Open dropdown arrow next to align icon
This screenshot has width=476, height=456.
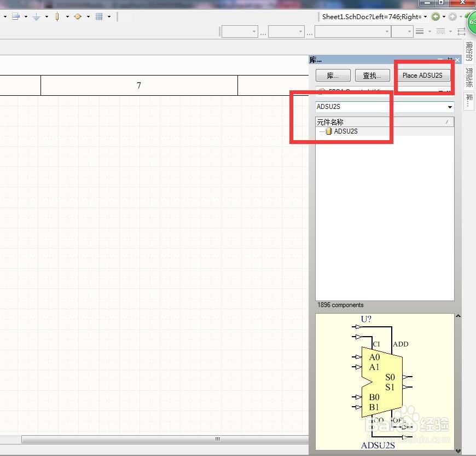click(x=26, y=17)
